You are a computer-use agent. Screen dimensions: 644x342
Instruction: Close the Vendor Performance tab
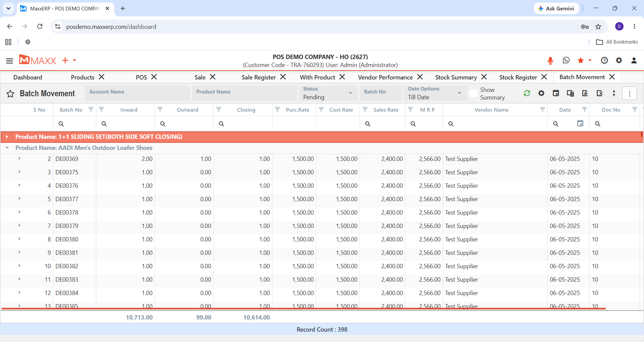420,77
